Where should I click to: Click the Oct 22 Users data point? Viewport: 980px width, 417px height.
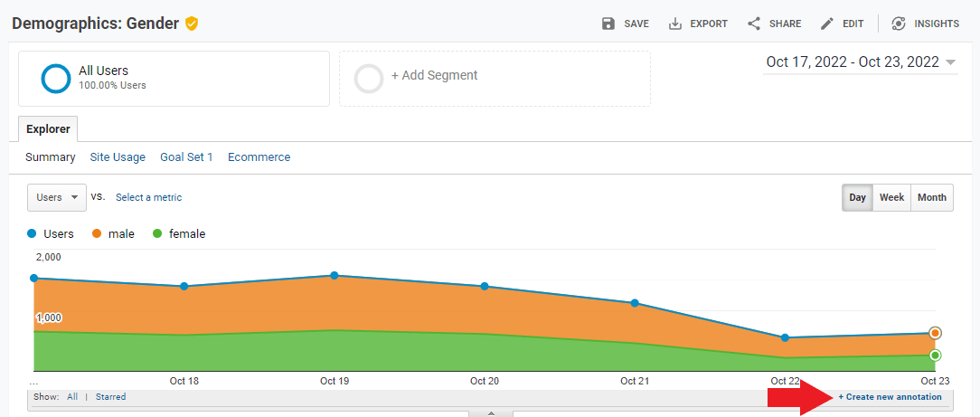click(x=785, y=337)
